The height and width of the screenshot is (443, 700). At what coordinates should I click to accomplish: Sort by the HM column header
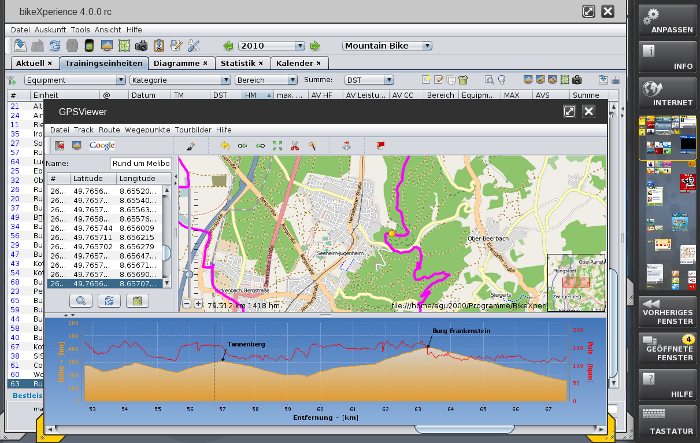256,95
